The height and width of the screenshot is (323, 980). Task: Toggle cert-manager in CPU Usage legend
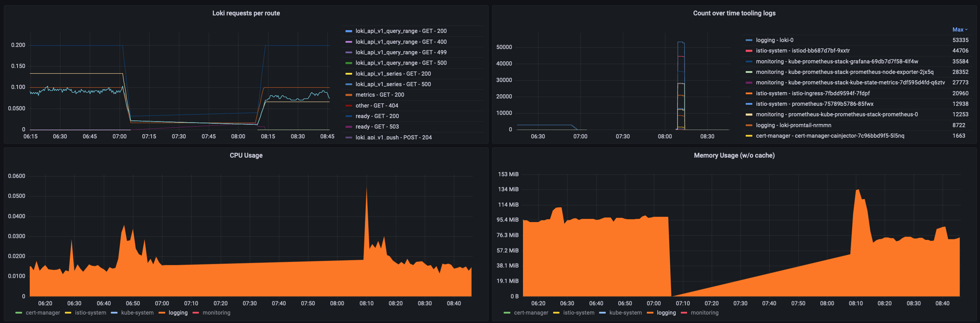click(42, 313)
